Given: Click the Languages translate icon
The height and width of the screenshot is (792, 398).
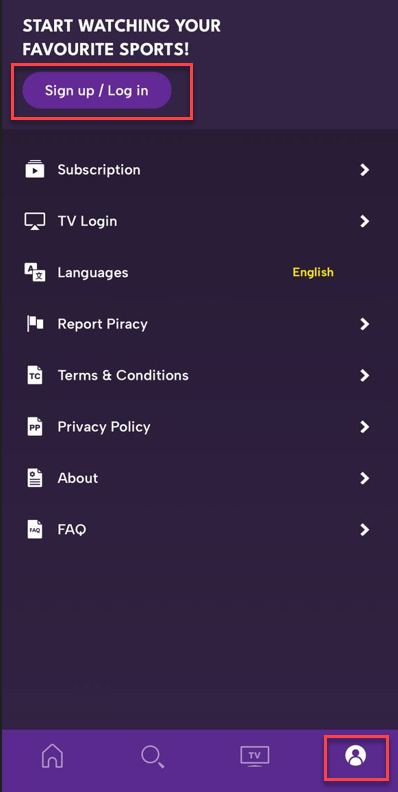Looking at the screenshot, I should click(x=35, y=273).
